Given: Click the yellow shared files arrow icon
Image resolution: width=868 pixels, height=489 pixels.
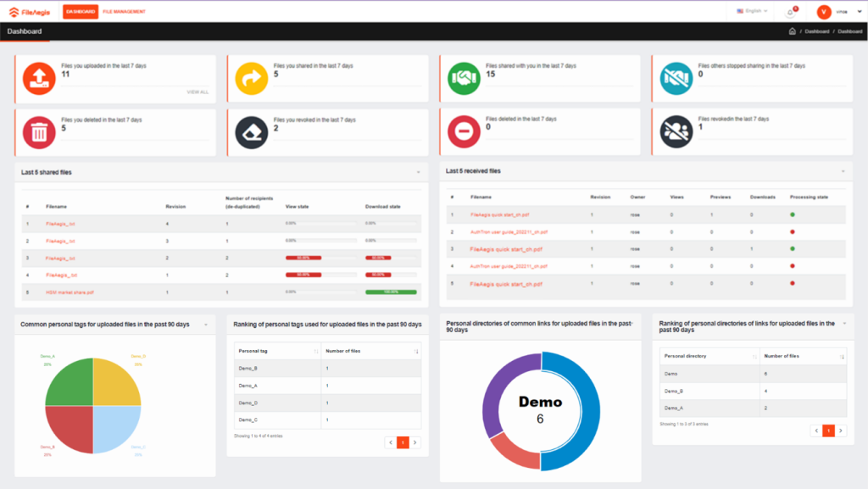Looking at the screenshot, I should coord(250,79).
